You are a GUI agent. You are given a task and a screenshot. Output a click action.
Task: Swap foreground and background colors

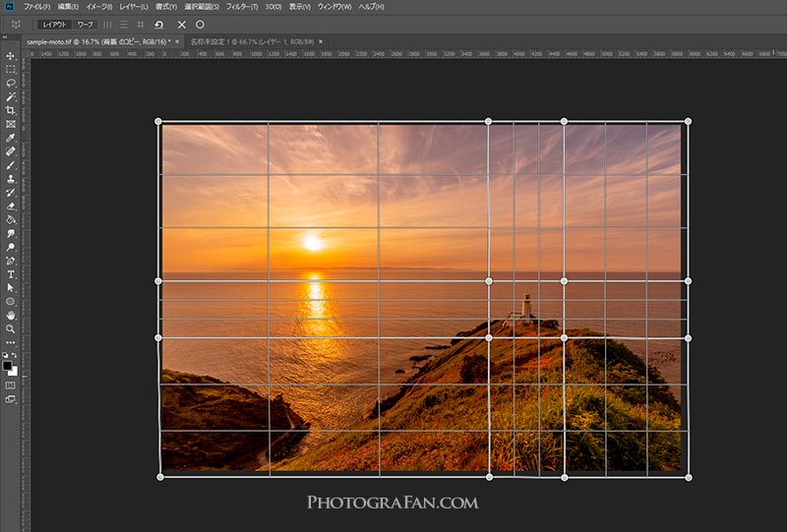14,355
